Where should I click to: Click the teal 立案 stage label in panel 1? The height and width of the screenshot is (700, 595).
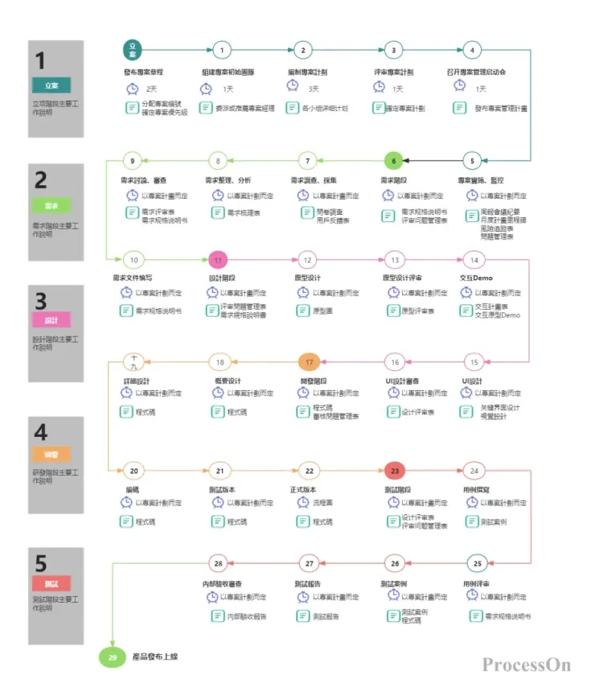[51, 85]
